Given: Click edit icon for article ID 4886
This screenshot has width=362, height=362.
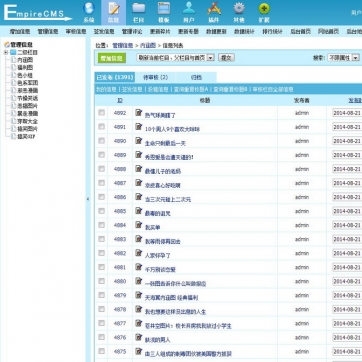Looking at the screenshot, I should [139, 197].
